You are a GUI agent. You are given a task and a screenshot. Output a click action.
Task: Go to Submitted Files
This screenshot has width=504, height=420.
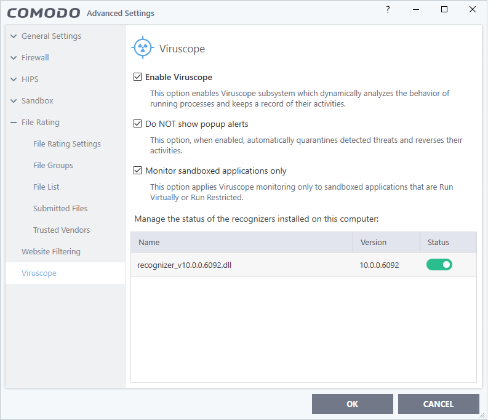(60, 209)
